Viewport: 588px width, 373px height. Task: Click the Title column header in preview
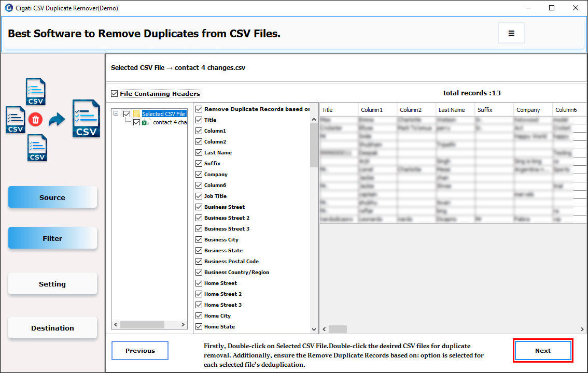pos(339,110)
